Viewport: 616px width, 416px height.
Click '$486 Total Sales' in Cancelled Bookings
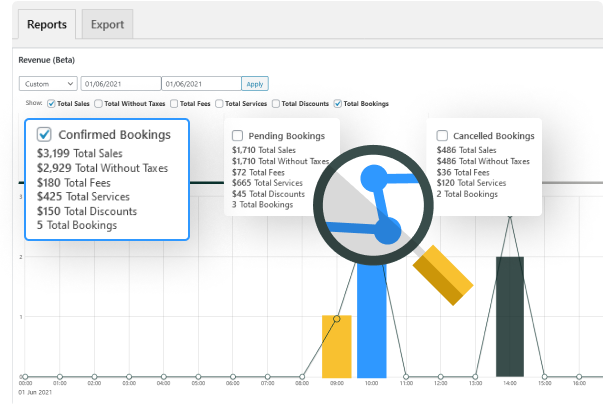click(x=466, y=150)
